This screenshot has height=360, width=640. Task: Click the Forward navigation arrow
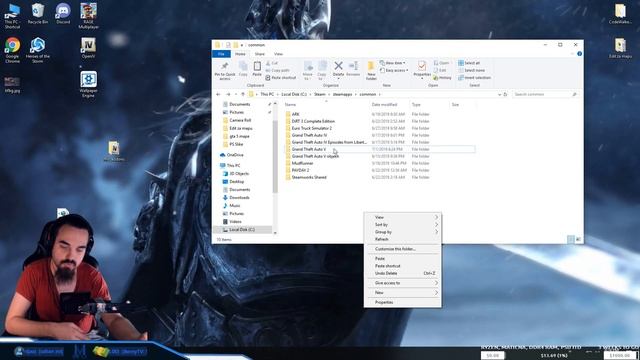point(228,94)
